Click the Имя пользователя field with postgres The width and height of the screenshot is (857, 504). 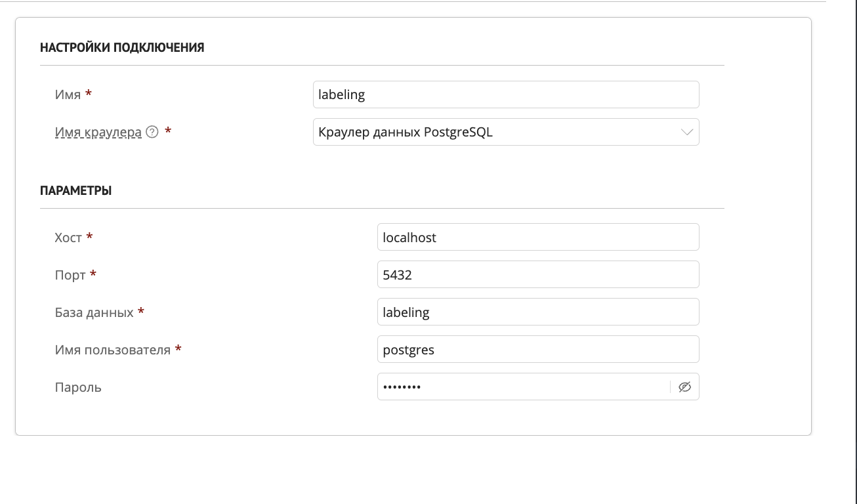[x=537, y=350]
